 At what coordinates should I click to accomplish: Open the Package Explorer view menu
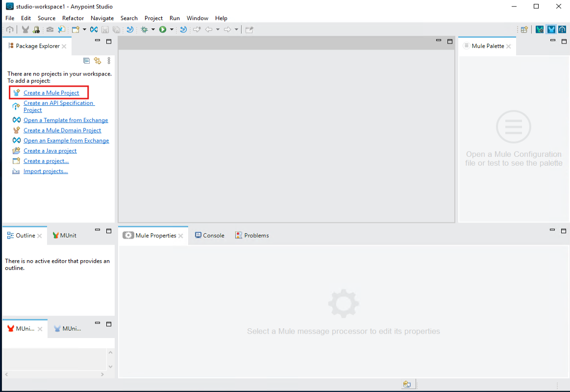[109, 61]
